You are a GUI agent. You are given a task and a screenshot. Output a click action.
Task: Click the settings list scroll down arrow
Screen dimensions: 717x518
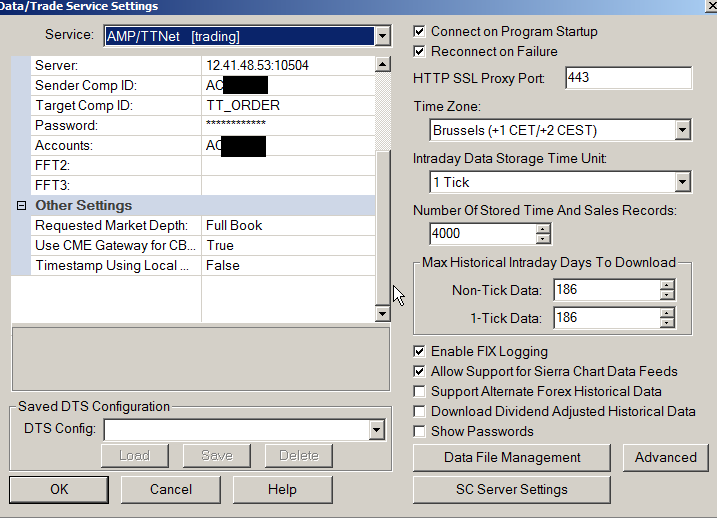click(382, 314)
